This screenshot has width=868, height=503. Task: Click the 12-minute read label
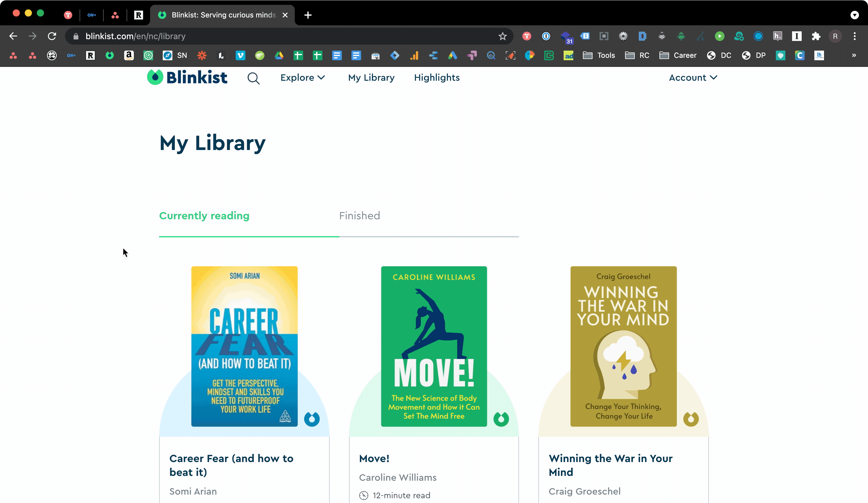(395, 495)
